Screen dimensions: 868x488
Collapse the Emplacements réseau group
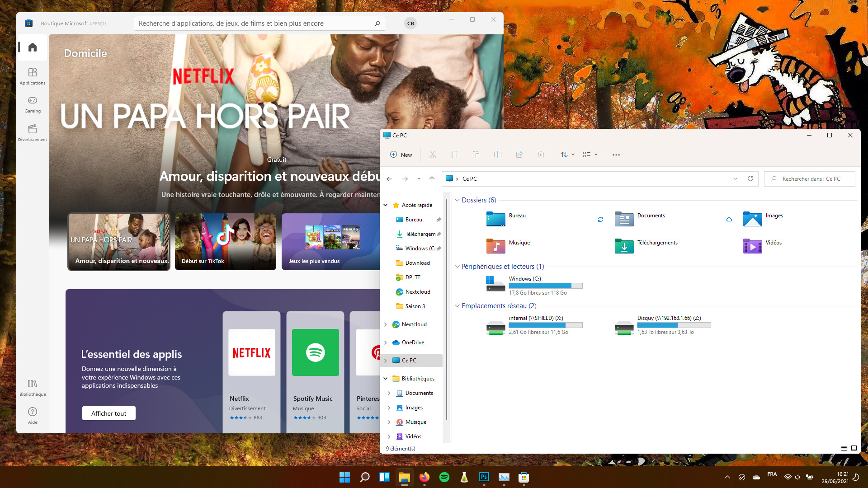pos(457,306)
